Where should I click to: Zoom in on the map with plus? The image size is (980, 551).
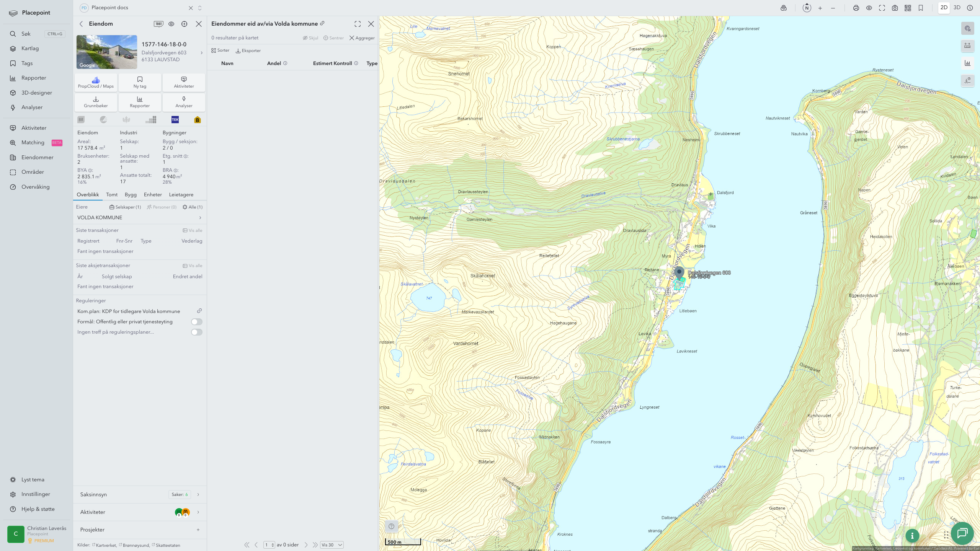(820, 8)
